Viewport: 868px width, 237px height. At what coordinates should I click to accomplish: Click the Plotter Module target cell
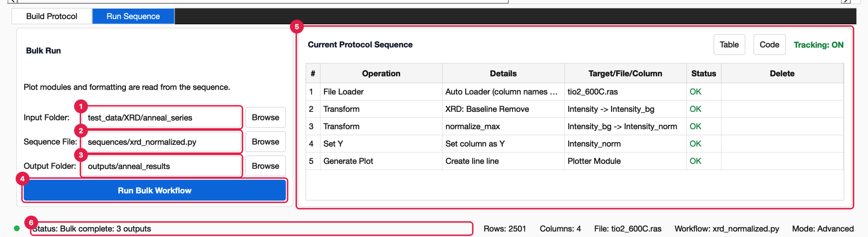[625, 161]
